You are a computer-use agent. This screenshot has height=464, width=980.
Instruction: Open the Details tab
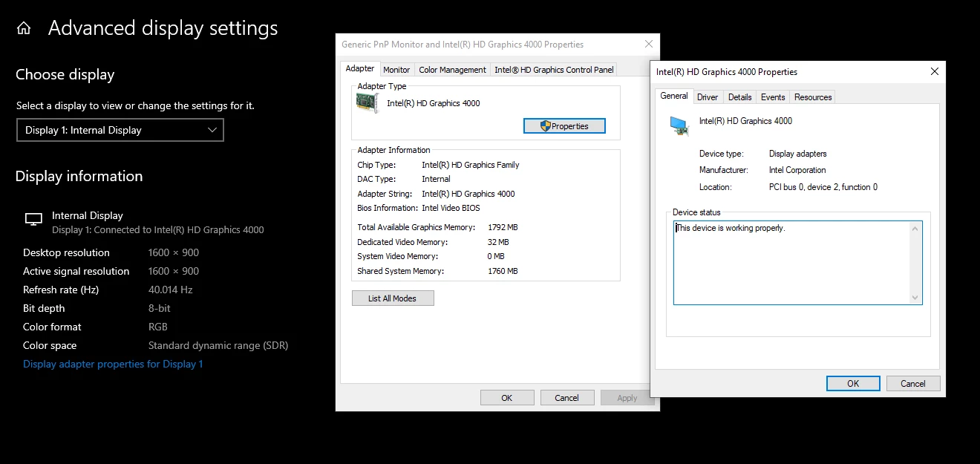[739, 97]
